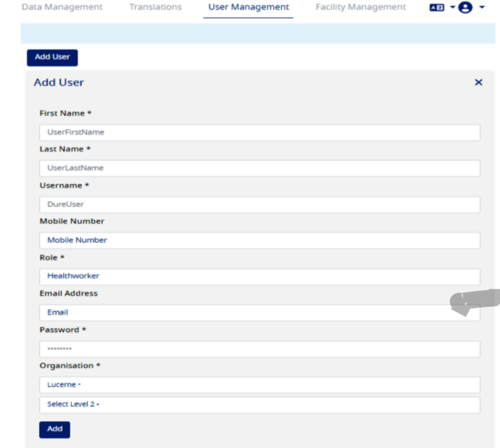Close the Add User dialog
The width and height of the screenshot is (500, 448).
(x=478, y=82)
